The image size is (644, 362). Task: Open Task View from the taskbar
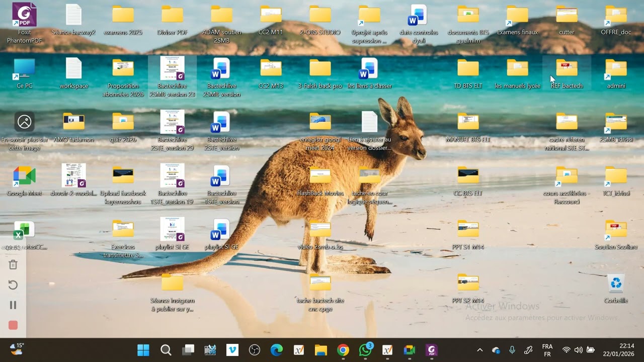click(x=188, y=350)
